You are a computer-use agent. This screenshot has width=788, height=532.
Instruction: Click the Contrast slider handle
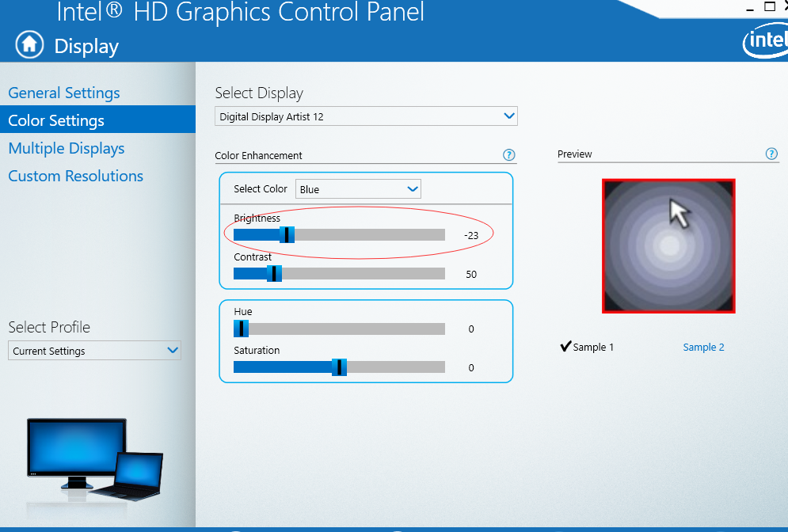(274, 273)
